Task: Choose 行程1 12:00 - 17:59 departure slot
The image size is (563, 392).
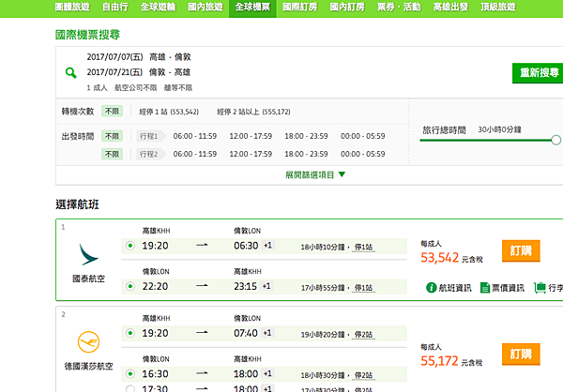Action: pyautogui.click(x=251, y=136)
